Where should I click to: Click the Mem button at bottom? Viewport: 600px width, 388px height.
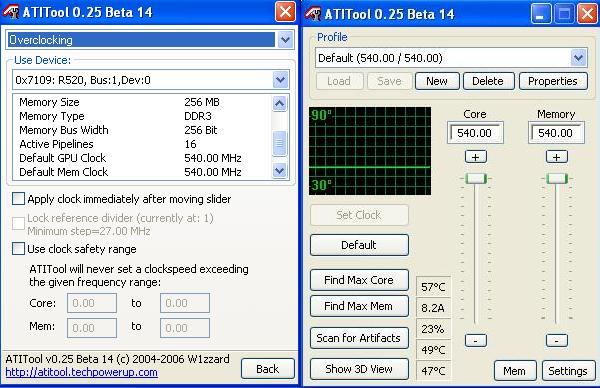(x=515, y=371)
